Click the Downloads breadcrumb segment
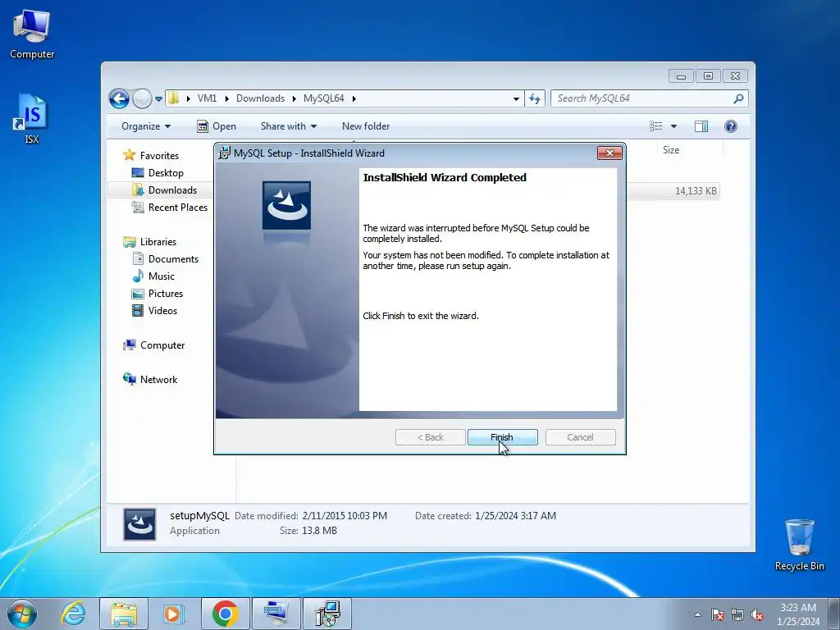The width and height of the screenshot is (840, 630). pyautogui.click(x=260, y=98)
